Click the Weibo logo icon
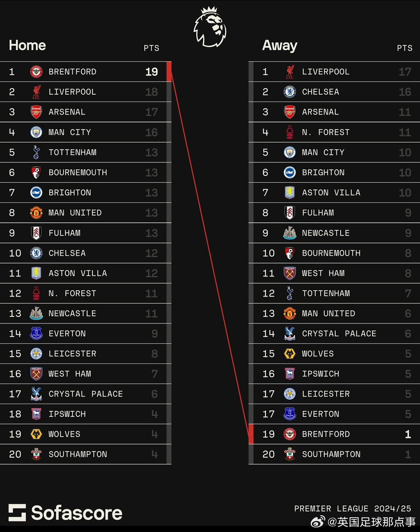The image size is (420, 532). coord(318,521)
